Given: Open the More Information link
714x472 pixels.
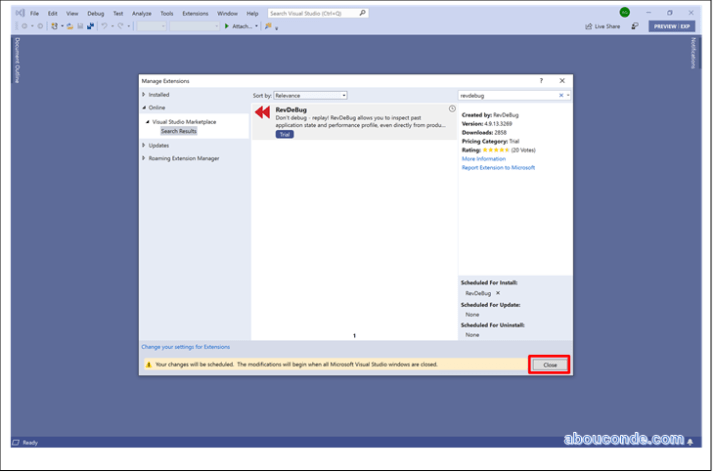Looking at the screenshot, I should tap(483, 158).
